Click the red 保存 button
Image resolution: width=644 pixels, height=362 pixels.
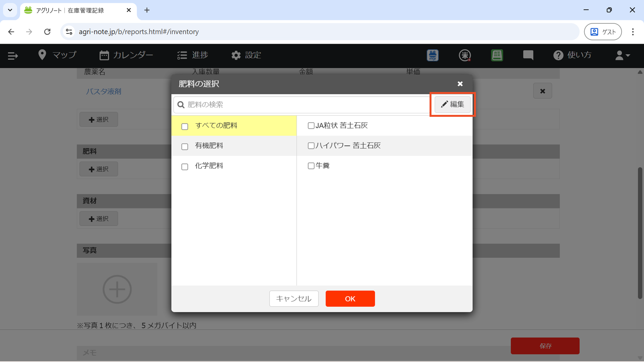tap(545, 346)
